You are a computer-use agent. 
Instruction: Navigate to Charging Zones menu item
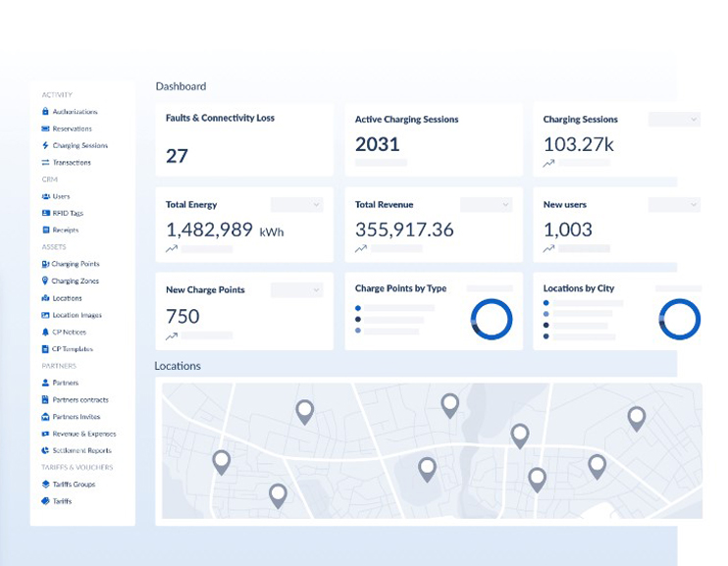[75, 281]
